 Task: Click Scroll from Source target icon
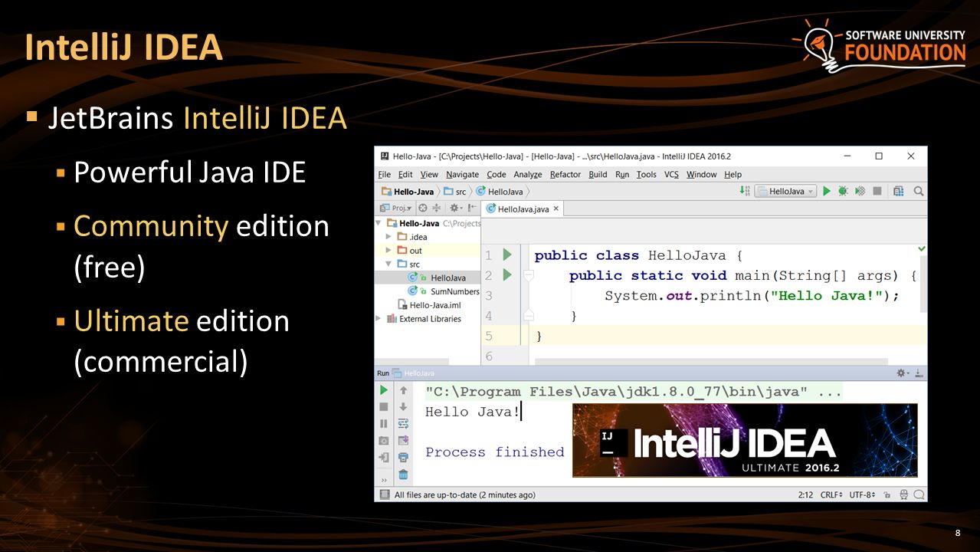pos(423,208)
